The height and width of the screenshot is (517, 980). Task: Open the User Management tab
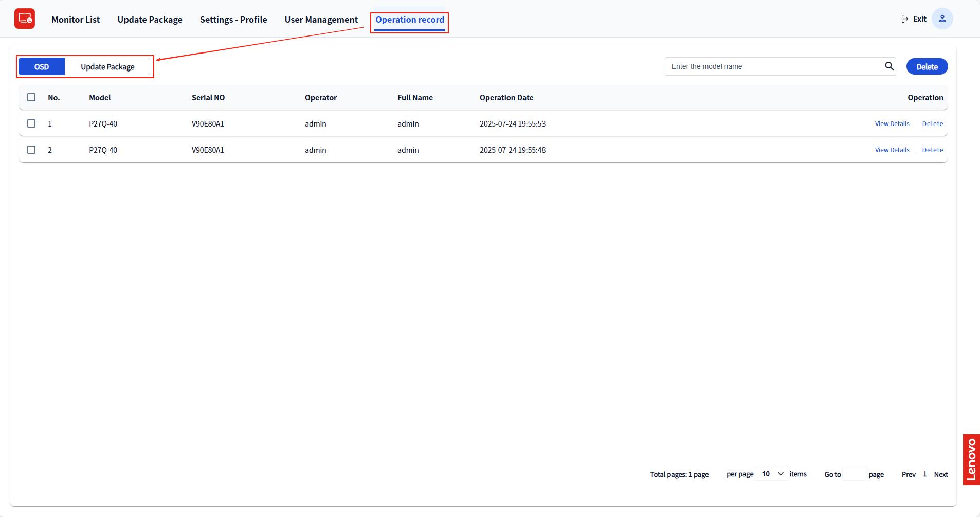pyautogui.click(x=321, y=20)
